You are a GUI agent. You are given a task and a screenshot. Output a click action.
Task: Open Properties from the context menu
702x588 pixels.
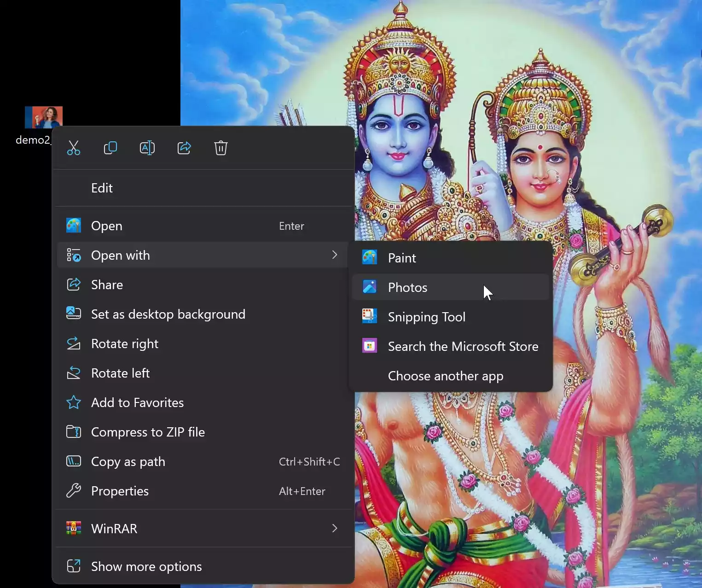point(203,491)
